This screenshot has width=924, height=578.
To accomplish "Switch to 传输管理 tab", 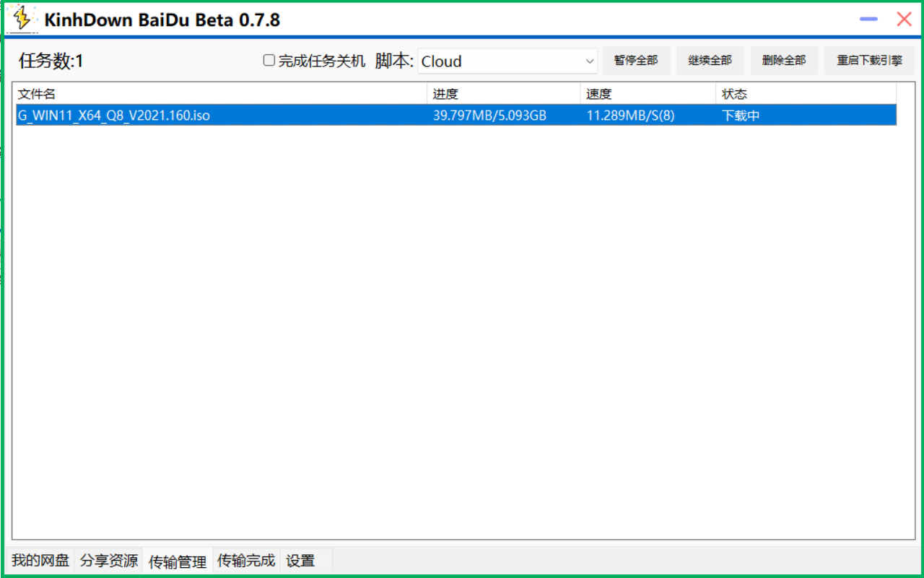I will click(x=178, y=561).
